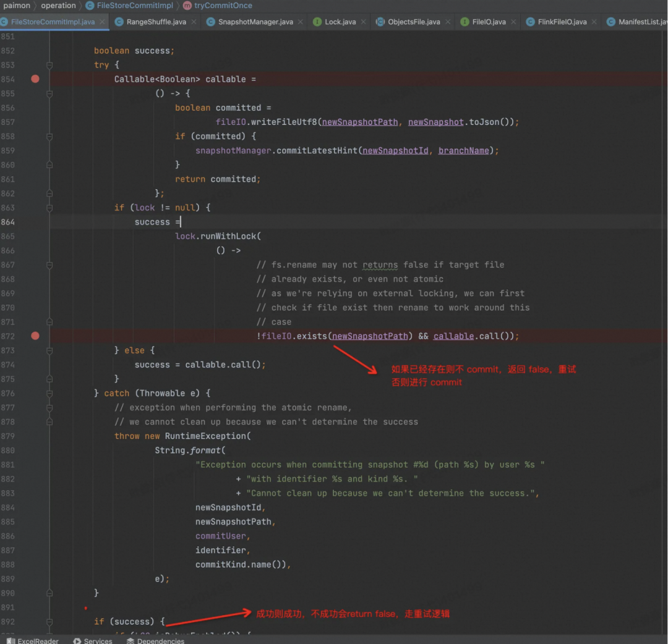Toggle the breakpoint on line 854

click(x=35, y=79)
